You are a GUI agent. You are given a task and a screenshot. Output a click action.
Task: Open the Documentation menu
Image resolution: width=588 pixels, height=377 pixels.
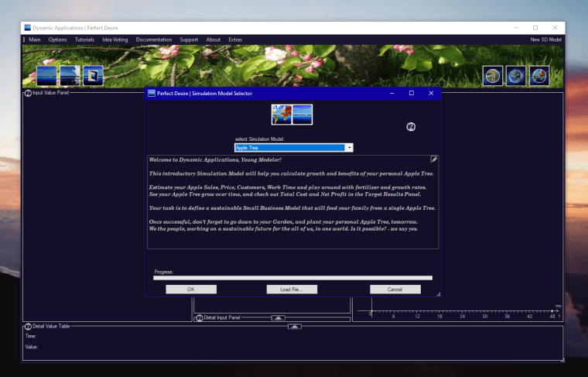tap(154, 39)
